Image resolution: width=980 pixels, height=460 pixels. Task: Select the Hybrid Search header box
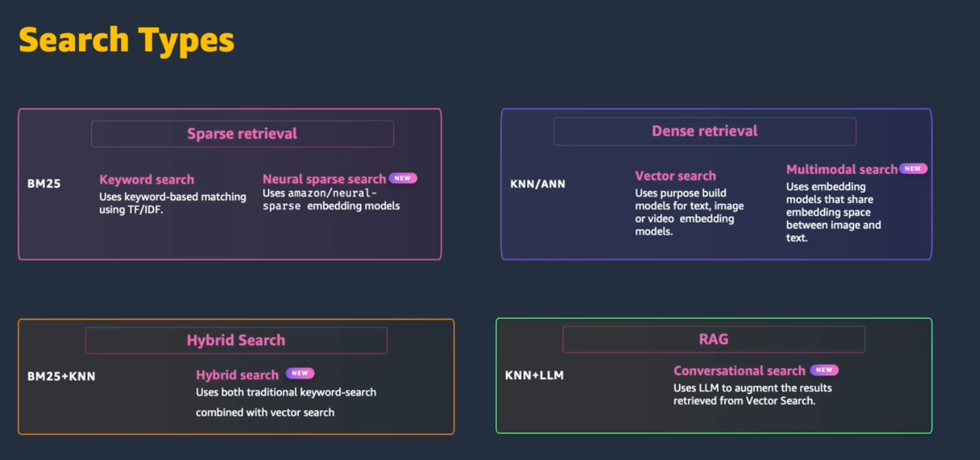pyautogui.click(x=236, y=340)
